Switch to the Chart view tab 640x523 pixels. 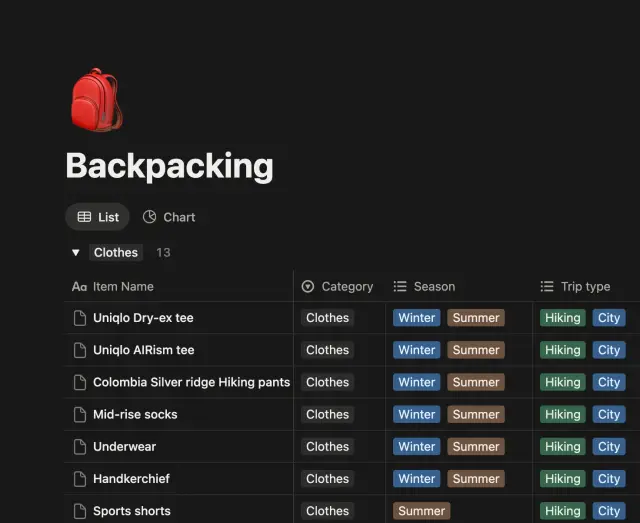click(169, 217)
